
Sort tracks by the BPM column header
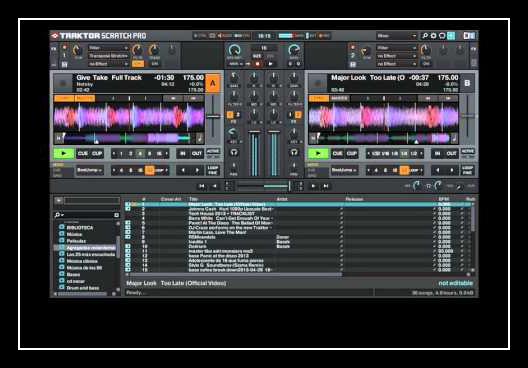pos(443,199)
